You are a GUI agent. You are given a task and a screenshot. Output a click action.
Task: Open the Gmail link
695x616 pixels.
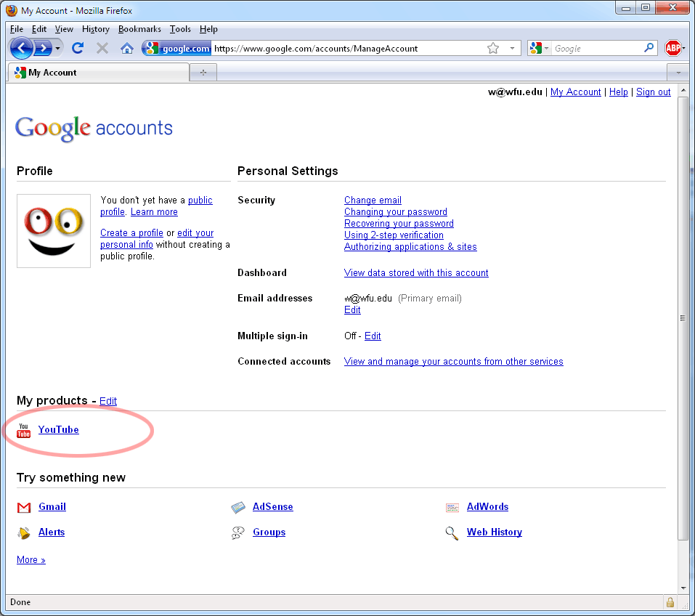click(x=52, y=506)
